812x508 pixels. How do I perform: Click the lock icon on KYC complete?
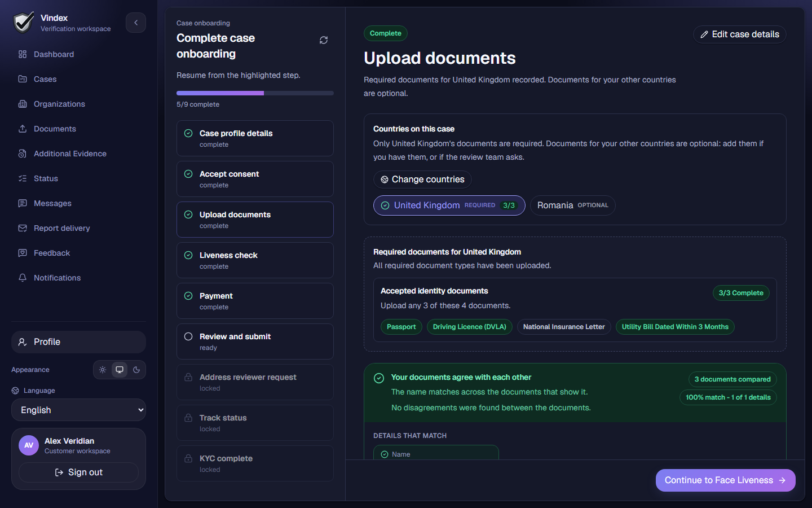[188, 458]
